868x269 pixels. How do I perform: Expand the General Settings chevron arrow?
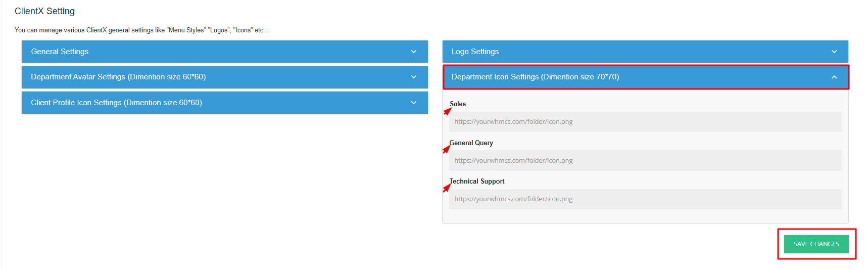coord(413,52)
